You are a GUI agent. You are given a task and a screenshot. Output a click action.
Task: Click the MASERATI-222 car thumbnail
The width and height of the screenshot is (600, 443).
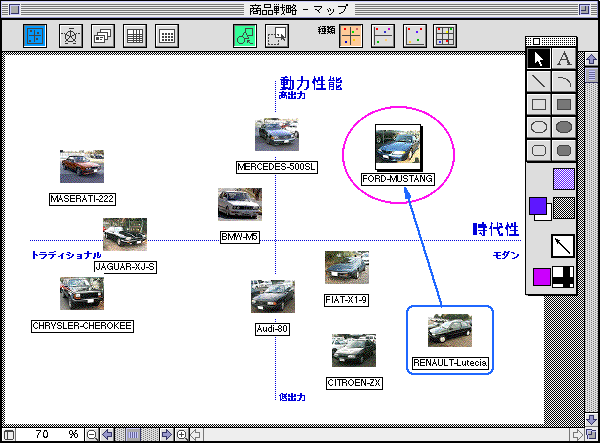[82, 166]
